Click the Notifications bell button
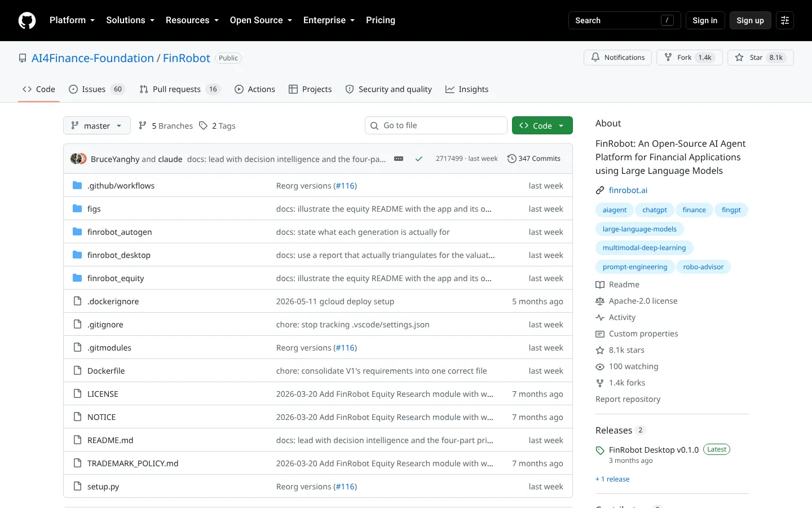This screenshot has height=508, width=812. (617, 58)
